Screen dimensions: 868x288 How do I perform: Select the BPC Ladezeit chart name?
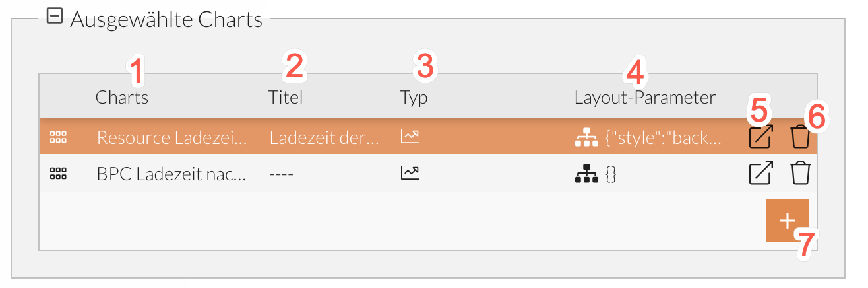pyautogui.click(x=172, y=174)
